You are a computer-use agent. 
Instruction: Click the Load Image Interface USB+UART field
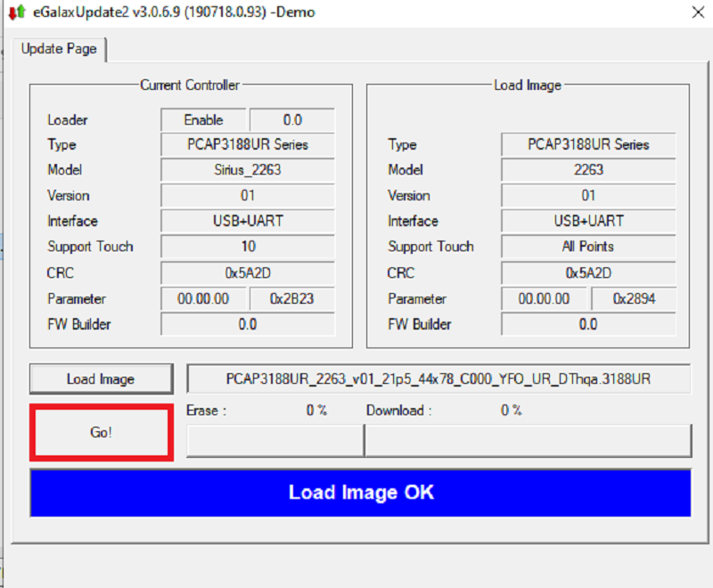(588, 221)
